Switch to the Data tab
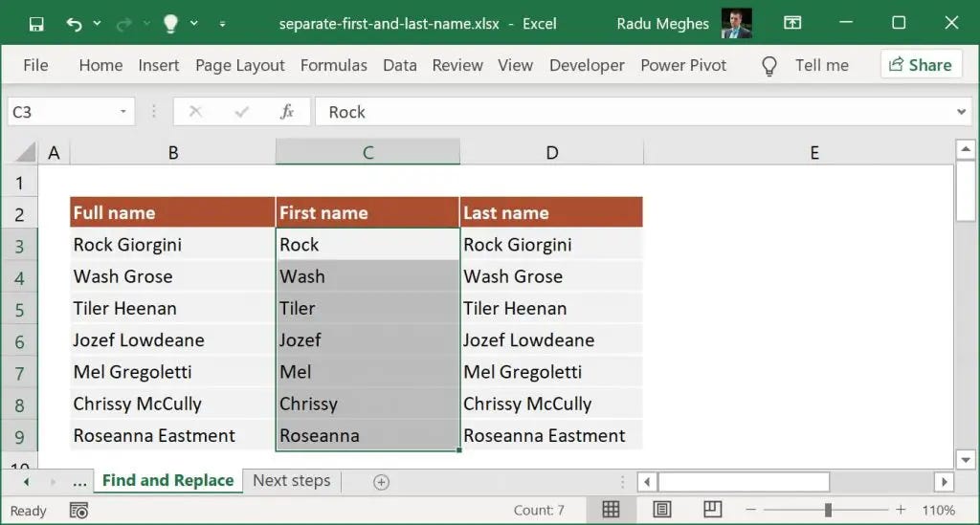The image size is (980, 525). (x=399, y=65)
